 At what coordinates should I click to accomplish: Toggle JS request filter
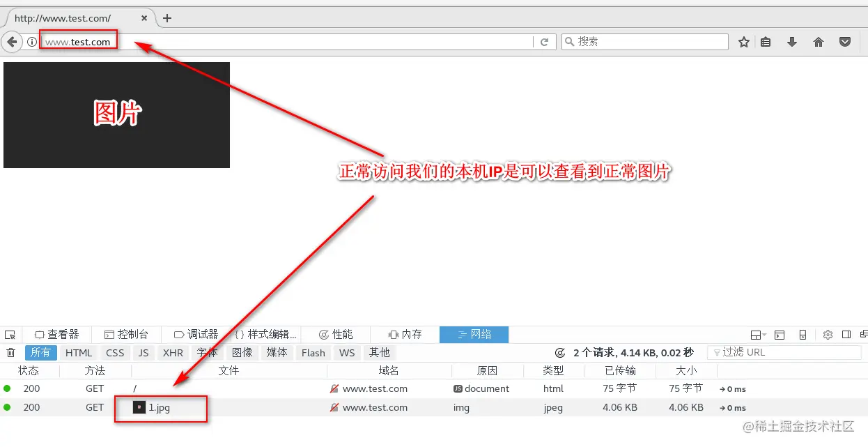(144, 353)
